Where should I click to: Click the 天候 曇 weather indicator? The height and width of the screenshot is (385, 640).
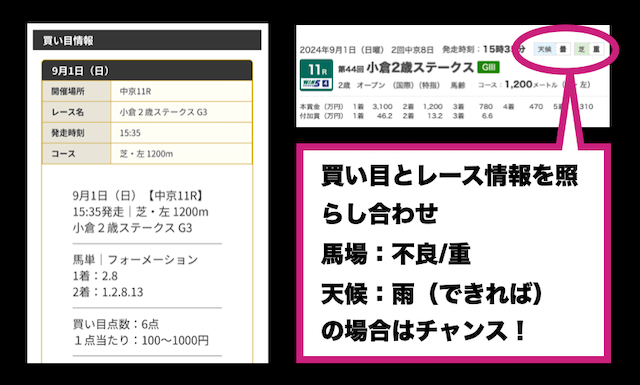click(x=552, y=49)
